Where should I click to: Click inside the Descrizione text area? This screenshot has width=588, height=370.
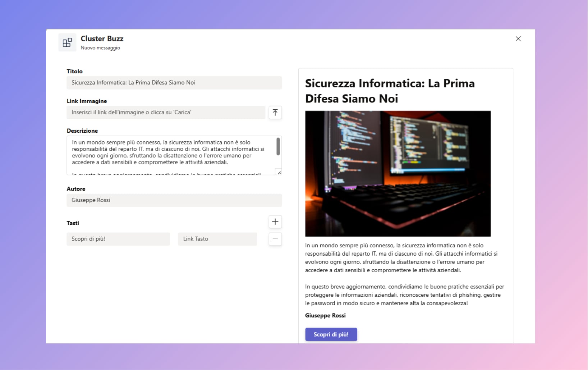[169, 153]
